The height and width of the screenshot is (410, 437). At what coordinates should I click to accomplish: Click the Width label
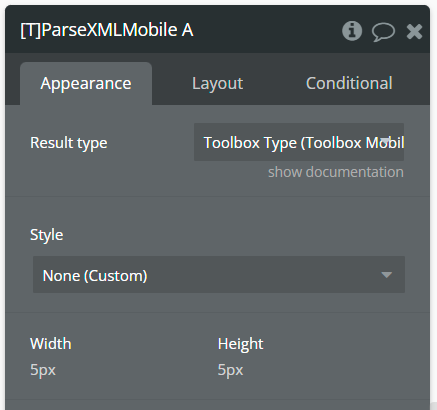click(51, 344)
